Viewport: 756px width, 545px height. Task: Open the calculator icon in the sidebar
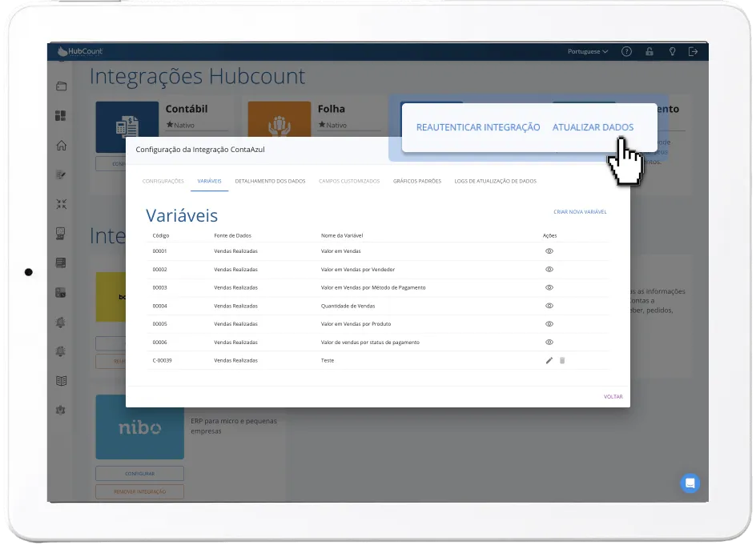pyautogui.click(x=61, y=292)
